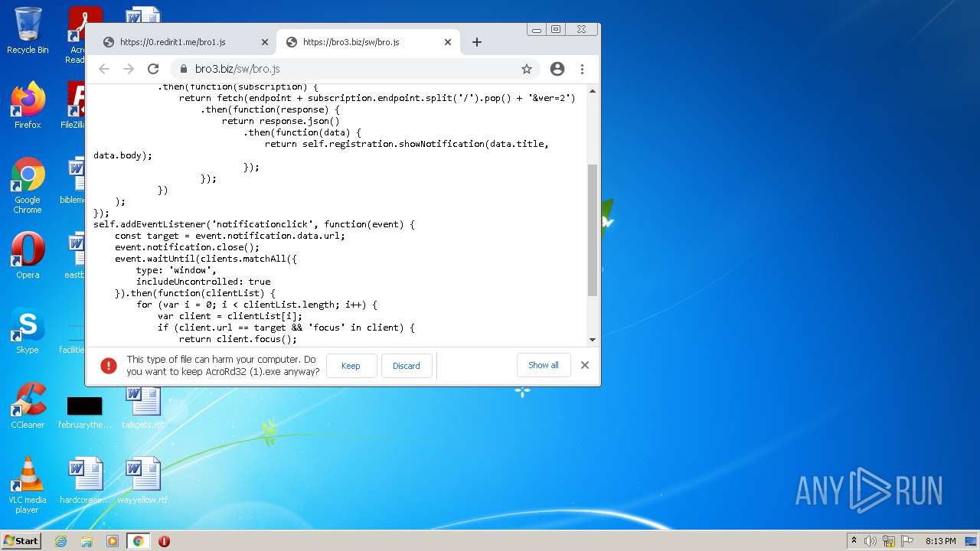Click the 8:13 PM taskbar clock

(940, 541)
